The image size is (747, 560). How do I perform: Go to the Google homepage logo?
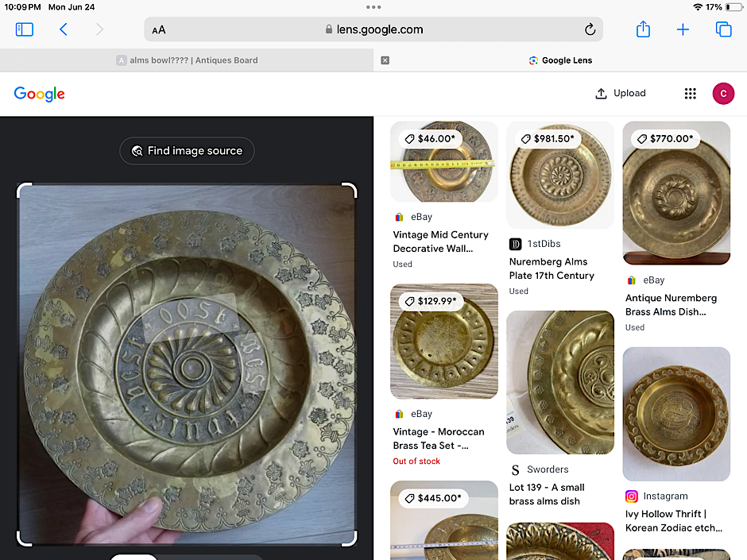point(39,94)
